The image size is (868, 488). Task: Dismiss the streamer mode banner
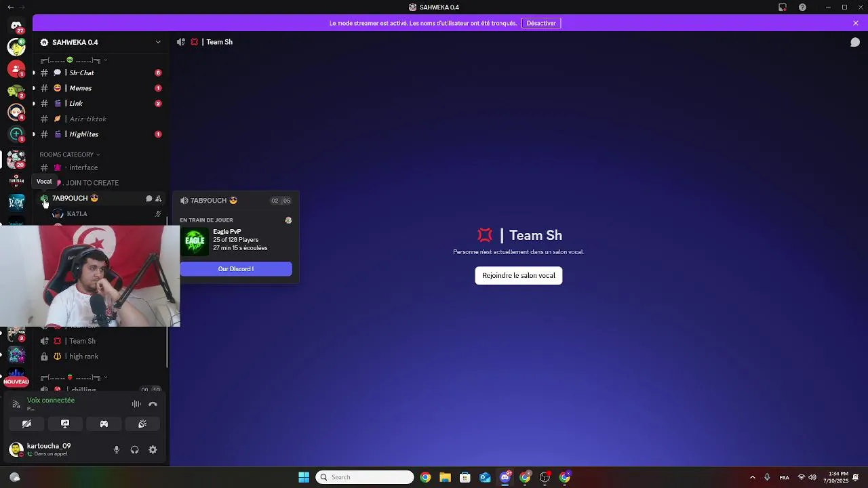[856, 23]
